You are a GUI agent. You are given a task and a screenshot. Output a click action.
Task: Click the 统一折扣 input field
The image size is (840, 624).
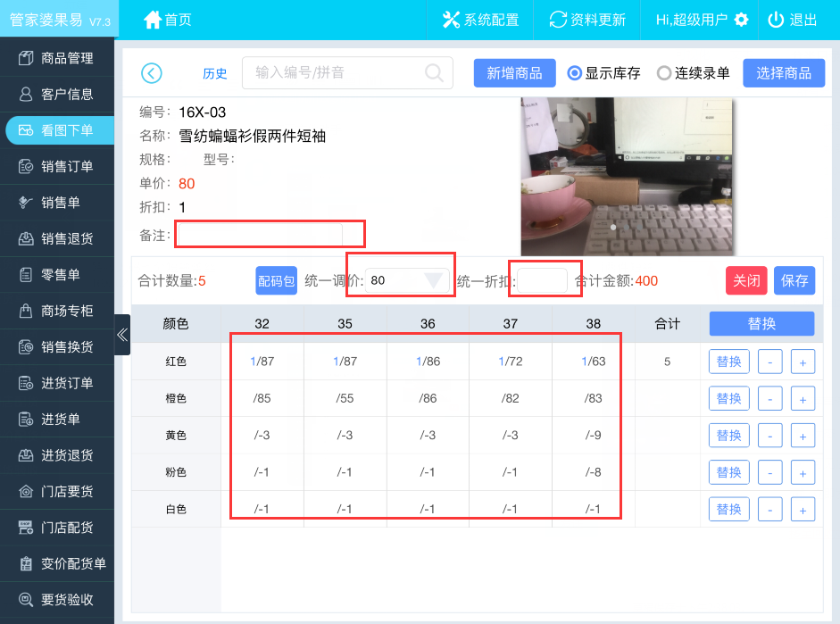coord(542,280)
